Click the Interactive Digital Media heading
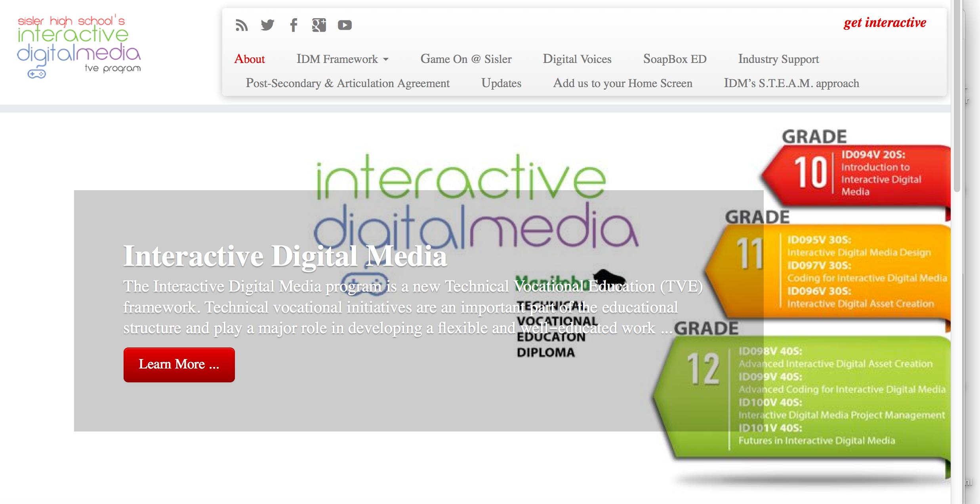980x504 pixels. click(x=285, y=256)
